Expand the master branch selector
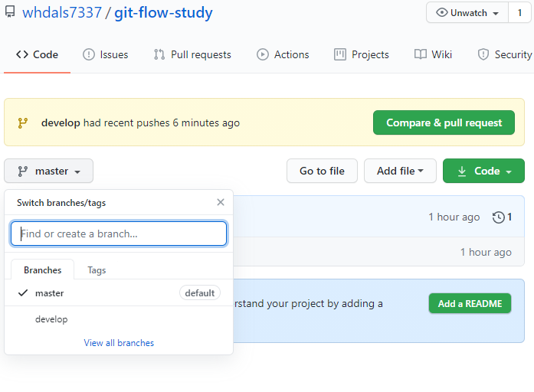Viewport: 534px width, 392px height. [x=49, y=171]
